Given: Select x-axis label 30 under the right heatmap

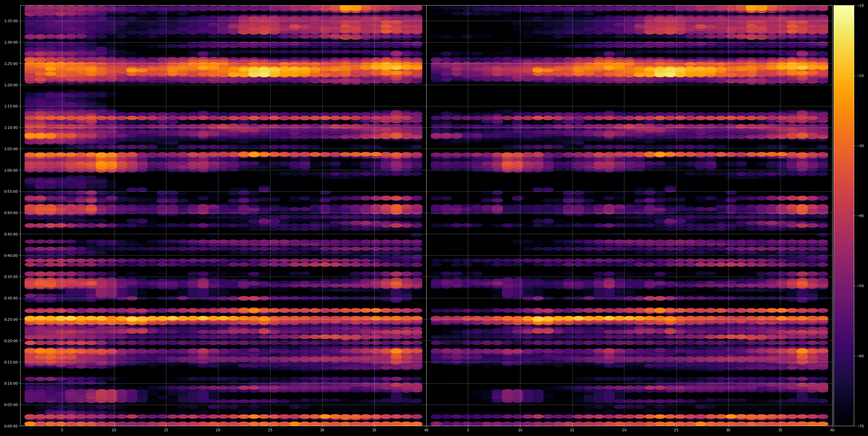Looking at the screenshot, I should [728, 430].
